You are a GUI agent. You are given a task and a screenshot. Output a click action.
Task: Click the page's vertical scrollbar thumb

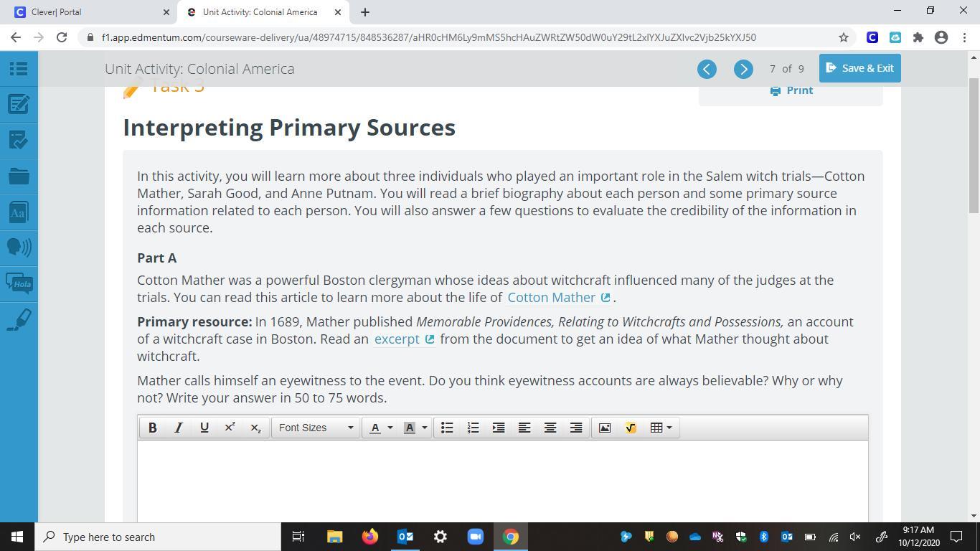click(974, 145)
